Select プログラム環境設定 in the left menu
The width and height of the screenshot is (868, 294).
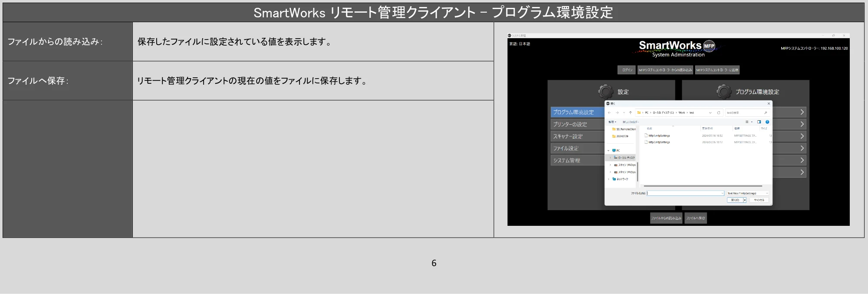(x=578, y=112)
